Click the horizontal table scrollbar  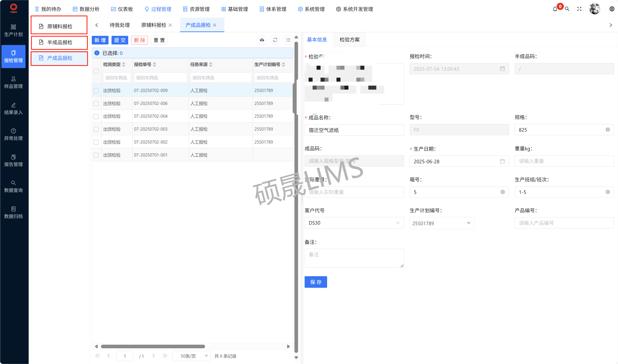(x=153, y=346)
